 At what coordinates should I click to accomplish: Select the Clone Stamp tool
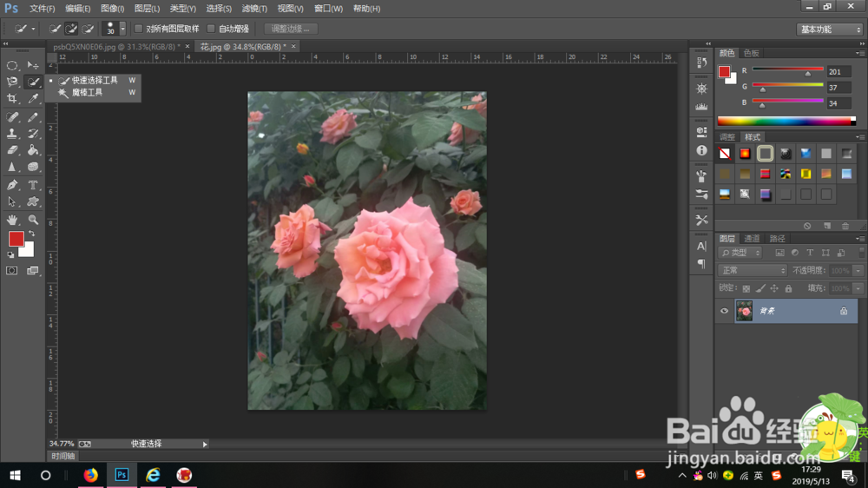click(x=11, y=134)
